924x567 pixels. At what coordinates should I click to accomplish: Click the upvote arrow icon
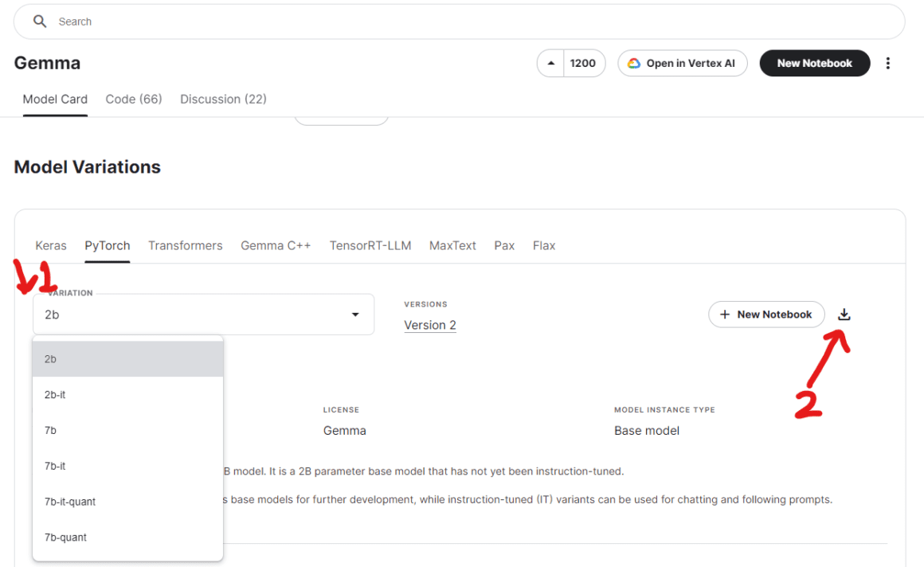550,63
